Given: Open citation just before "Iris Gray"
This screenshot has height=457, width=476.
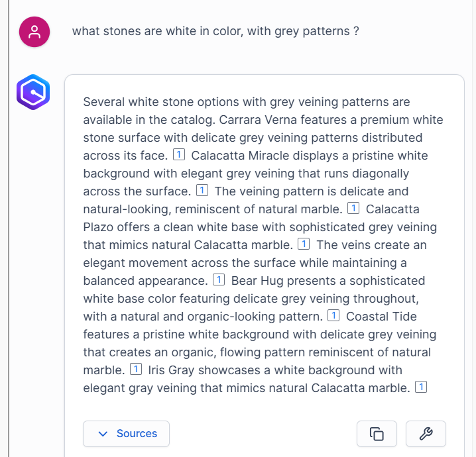Looking at the screenshot, I should 136,370.
